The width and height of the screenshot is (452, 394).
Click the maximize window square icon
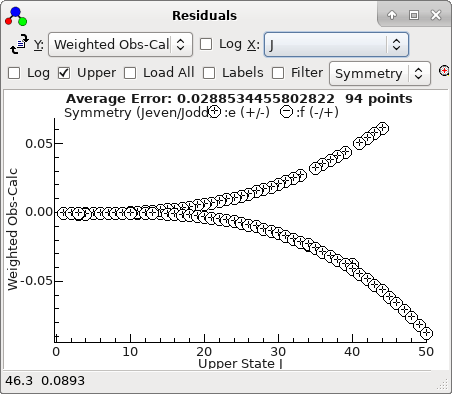(414, 15)
